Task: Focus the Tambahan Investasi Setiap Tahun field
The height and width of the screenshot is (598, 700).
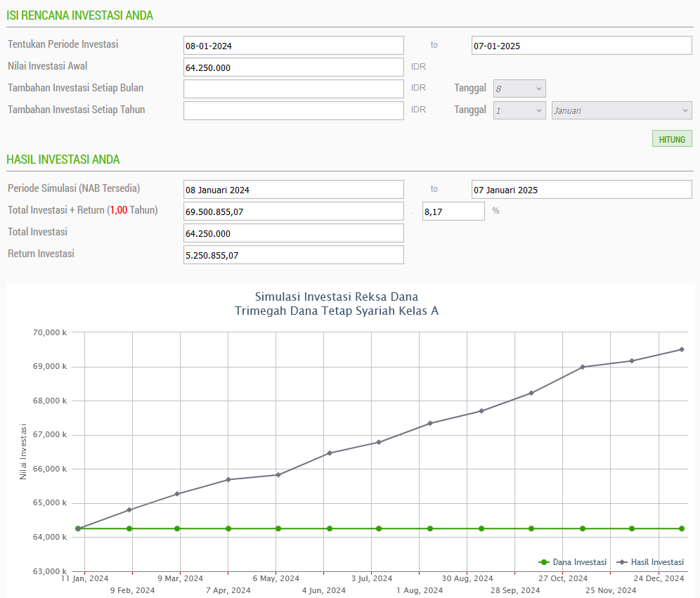Action: (x=294, y=110)
